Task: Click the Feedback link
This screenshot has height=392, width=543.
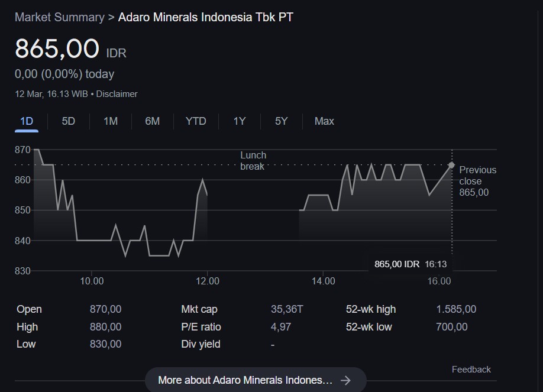Action: click(471, 370)
